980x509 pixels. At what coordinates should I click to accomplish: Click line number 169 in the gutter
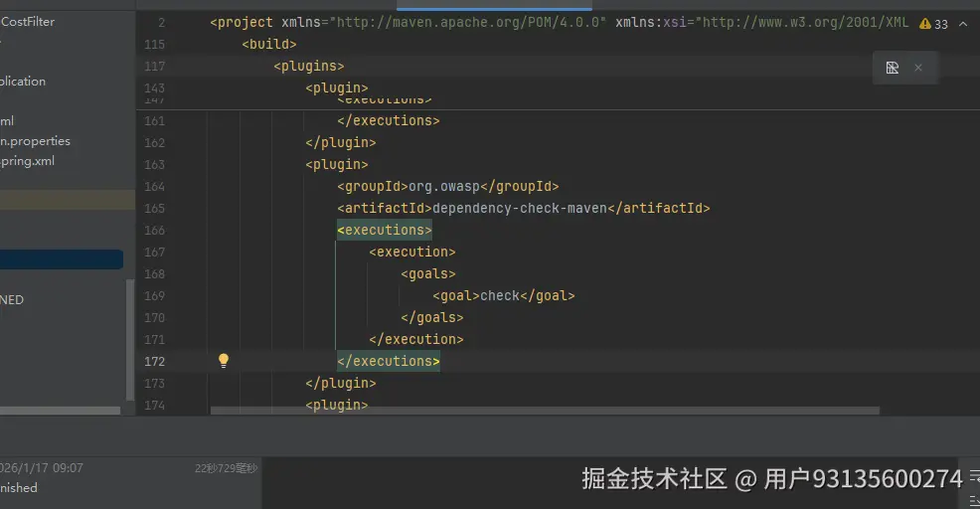pyautogui.click(x=154, y=296)
